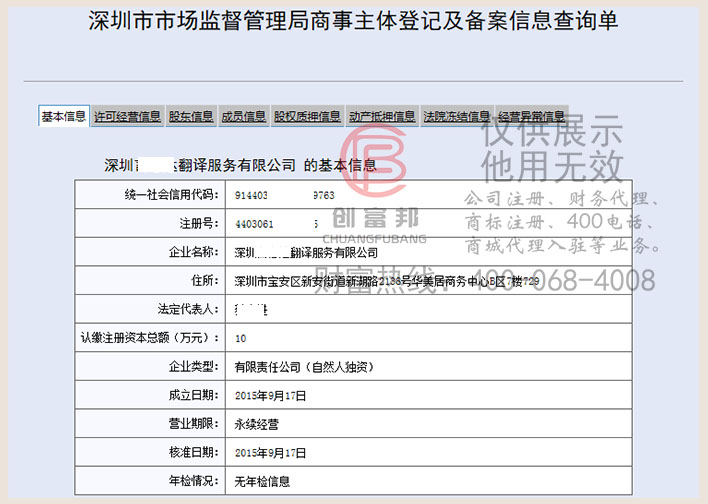Click the page title 深圳市市场监督管理局商事主体登记及备案信息查询单
The height and width of the screenshot is (504, 708).
coord(353,20)
